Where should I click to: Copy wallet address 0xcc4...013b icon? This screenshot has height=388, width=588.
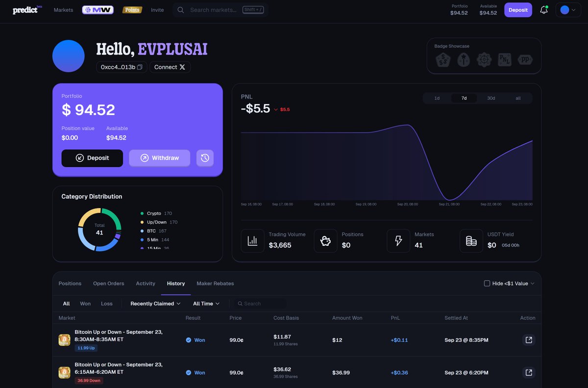(x=140, y=67)
